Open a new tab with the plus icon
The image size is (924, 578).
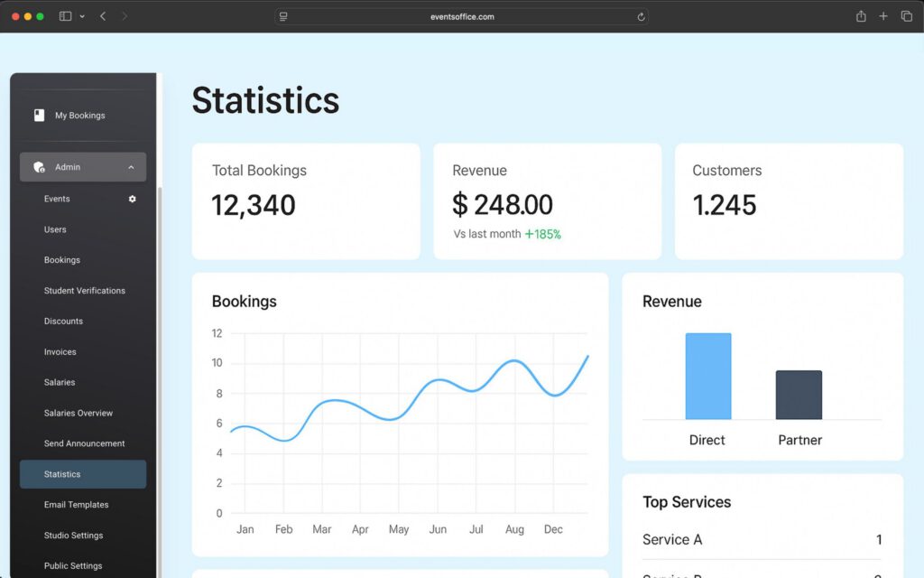[884, 15]
